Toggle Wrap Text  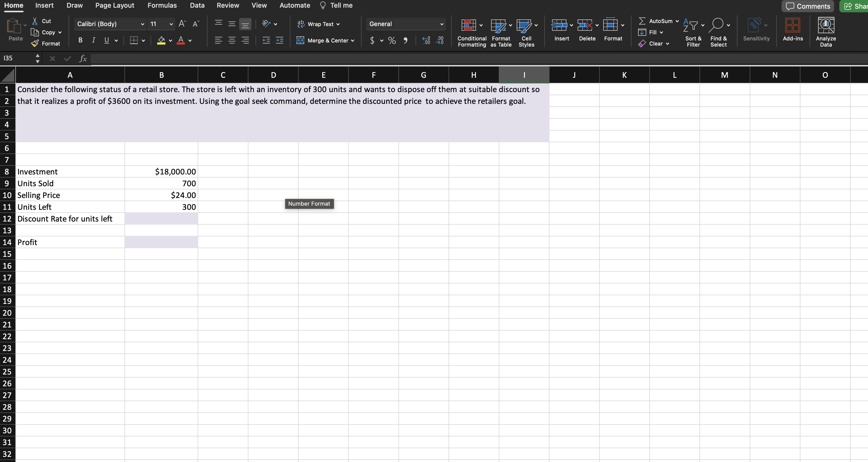[318, 24]
